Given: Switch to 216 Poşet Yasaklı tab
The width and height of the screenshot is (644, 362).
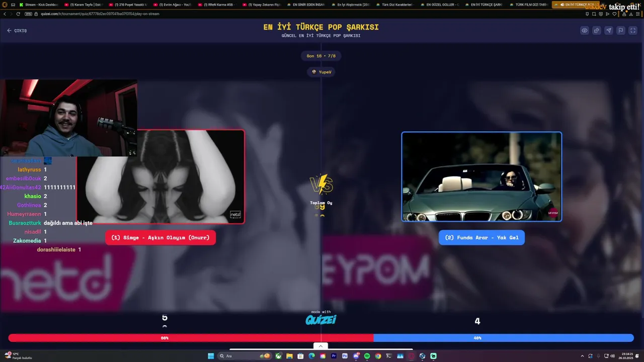Looking at the screenshot, I should coord(127,5).
